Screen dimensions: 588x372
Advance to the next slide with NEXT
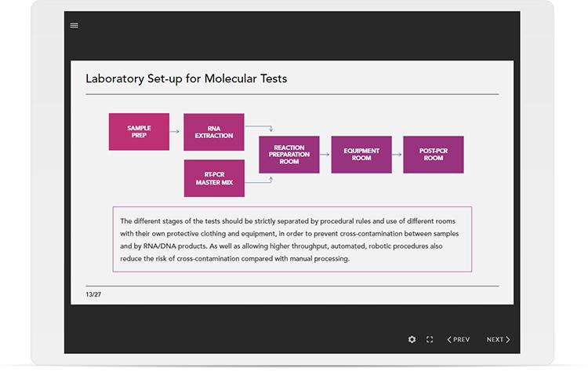pyautogui.click(x=498, y=340)
